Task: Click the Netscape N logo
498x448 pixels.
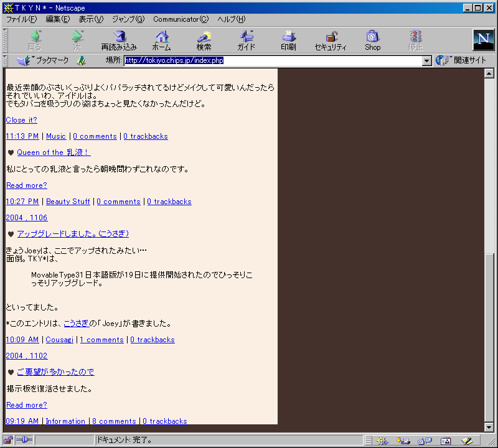Action: tap(484, 39)
